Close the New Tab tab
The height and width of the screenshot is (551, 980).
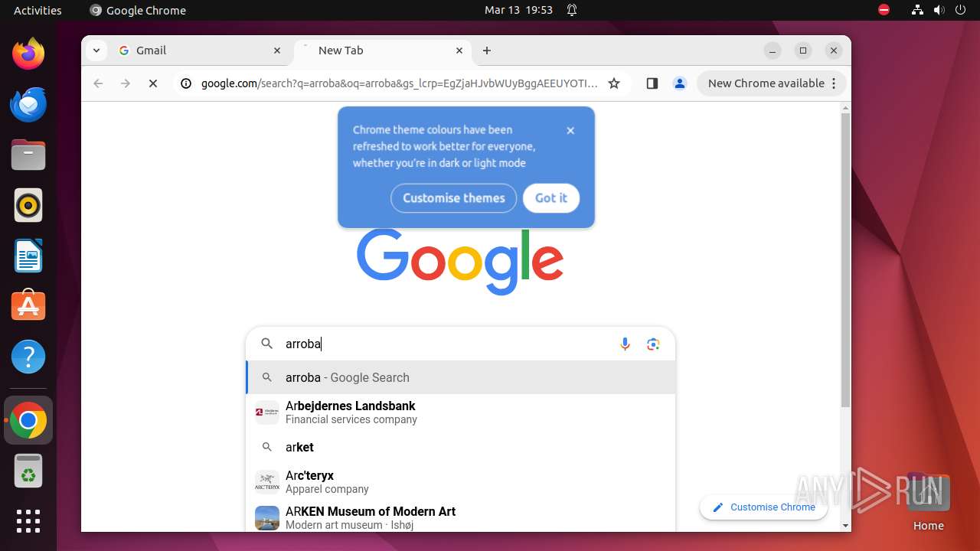459,51
